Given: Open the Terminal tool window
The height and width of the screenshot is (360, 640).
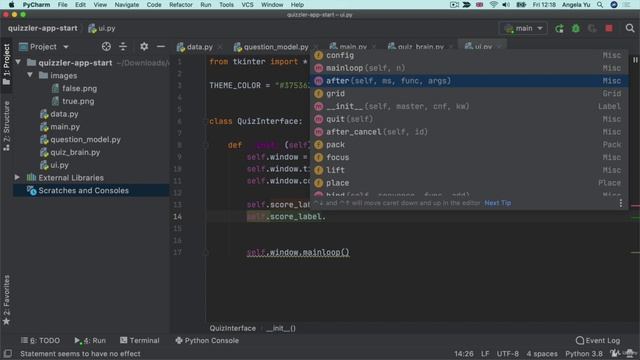Looking at the screenshot, I should point(140,340).
